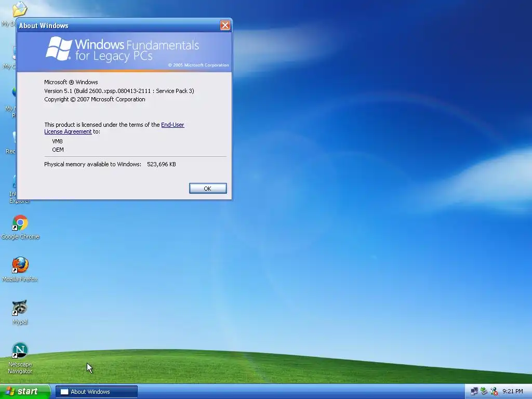Select Netscape Navigator desktop icon
This screenshot has width=532, height=399.
(x=20, y=358)
